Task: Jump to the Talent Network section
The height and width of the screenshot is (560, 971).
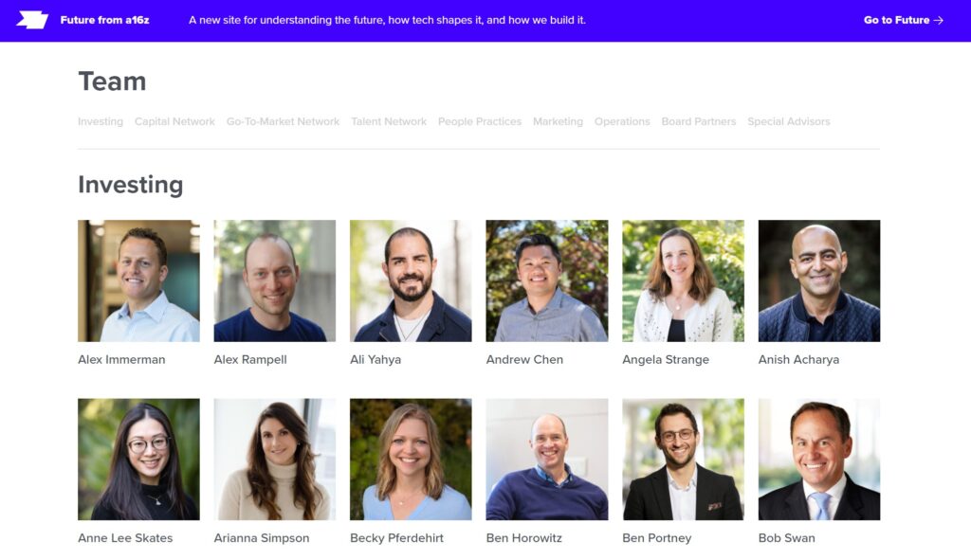Action: point(389,121)
